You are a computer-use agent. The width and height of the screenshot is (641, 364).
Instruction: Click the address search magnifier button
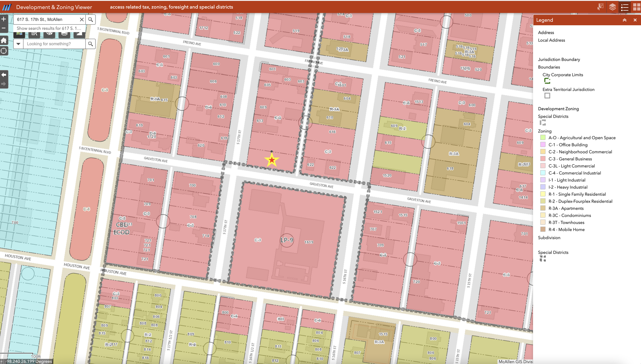click(x=90, y=19)
